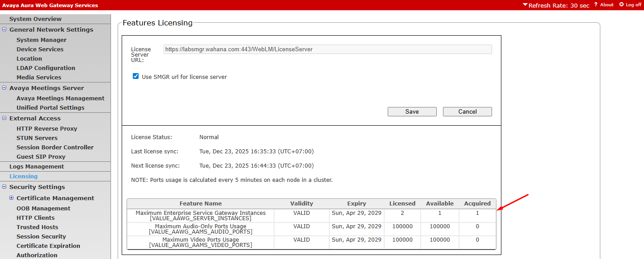Go to System Manager settings
This screenshot has height=259, width=644.
41,40
